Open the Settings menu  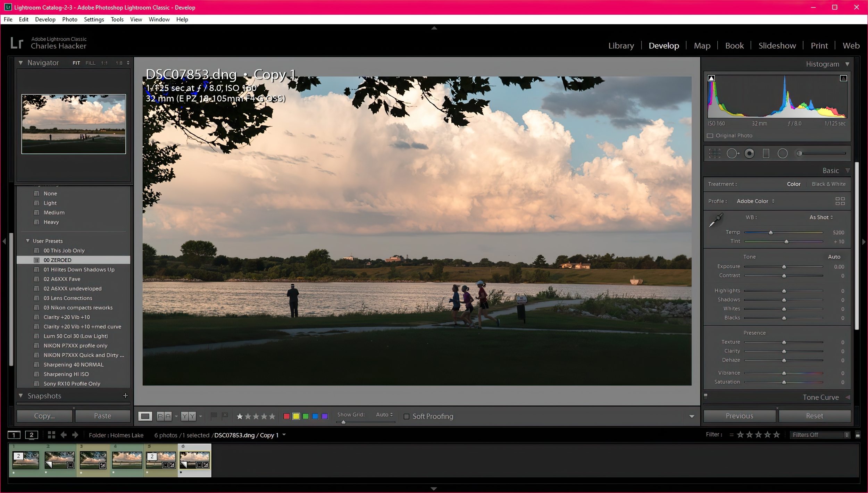pyautogui.click(x=94, y=19)
